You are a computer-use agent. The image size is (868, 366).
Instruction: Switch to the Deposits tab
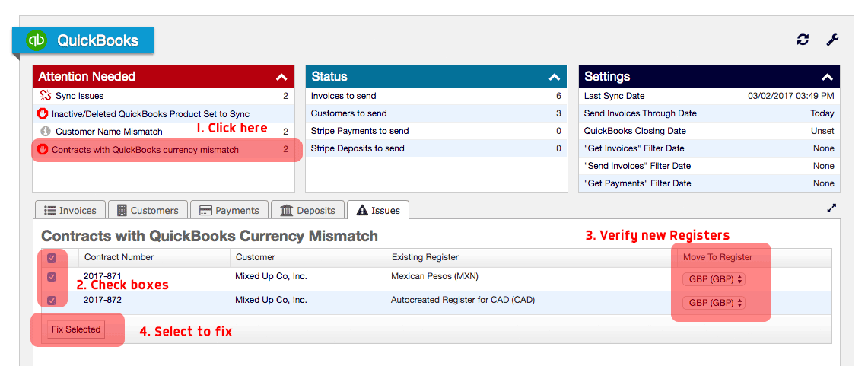click(307, 211)
